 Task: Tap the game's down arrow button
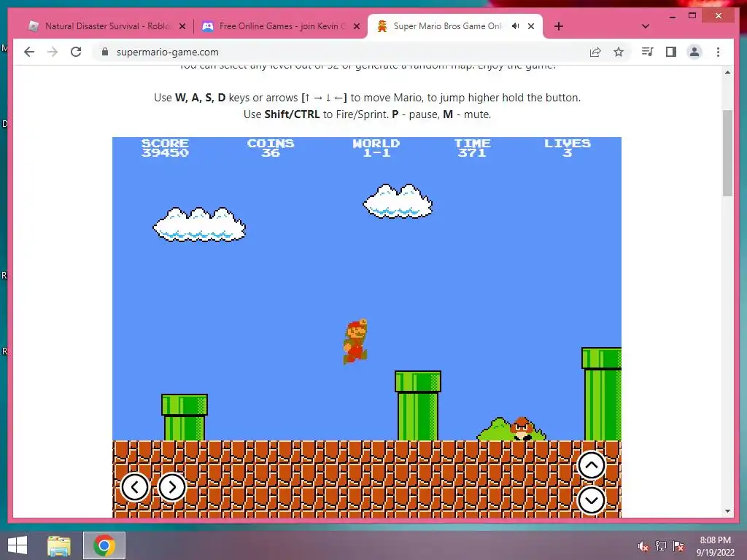point(591,500)
